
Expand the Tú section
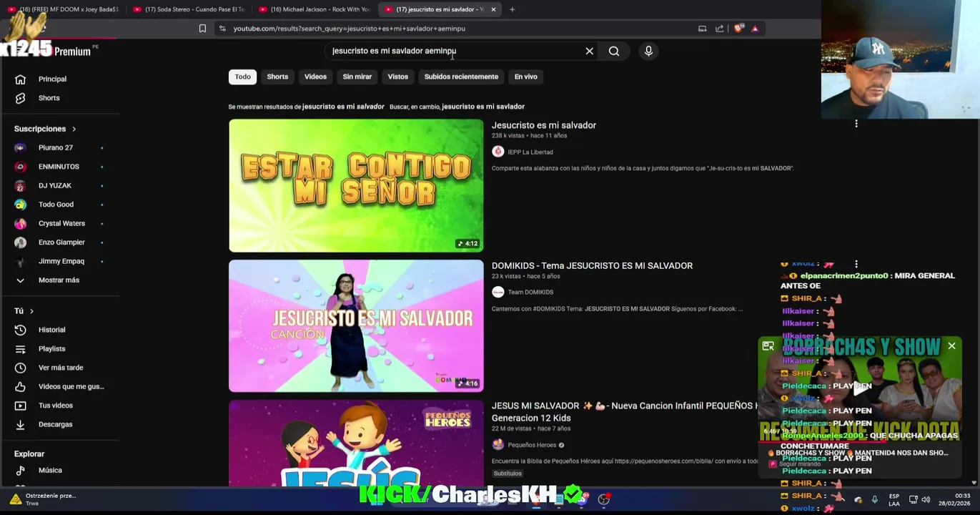click(x=24, y=311)
